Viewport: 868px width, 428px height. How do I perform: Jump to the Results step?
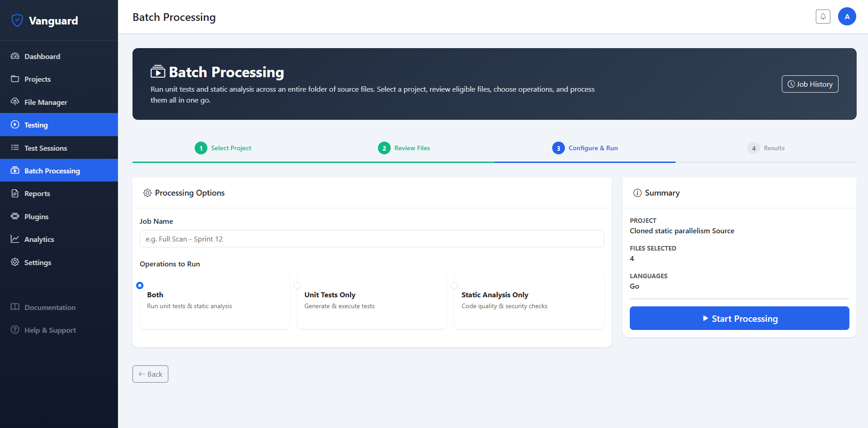[766, 148]
